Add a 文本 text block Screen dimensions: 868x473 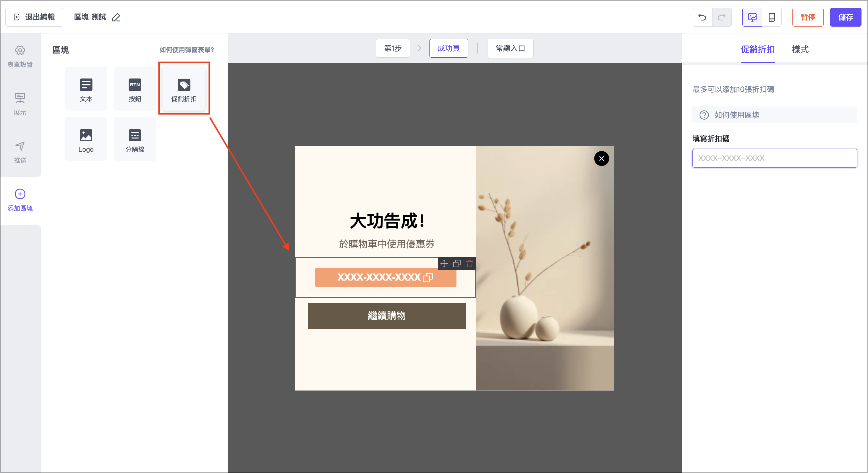pos(86,89)
